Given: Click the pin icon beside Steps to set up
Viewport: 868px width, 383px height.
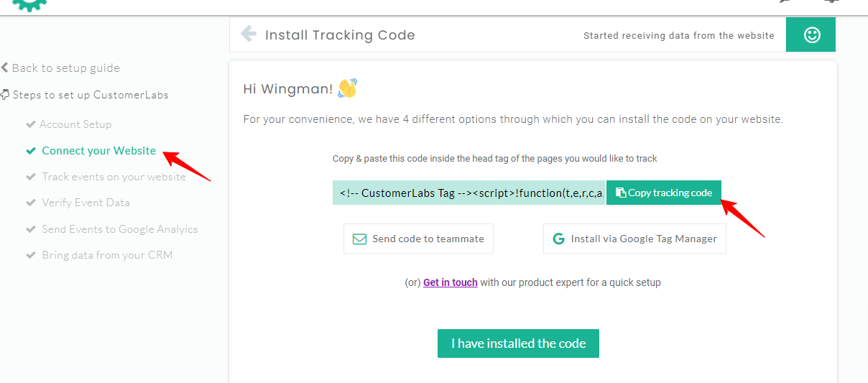Looking at the screenshot, I should (x=5, y=95).
